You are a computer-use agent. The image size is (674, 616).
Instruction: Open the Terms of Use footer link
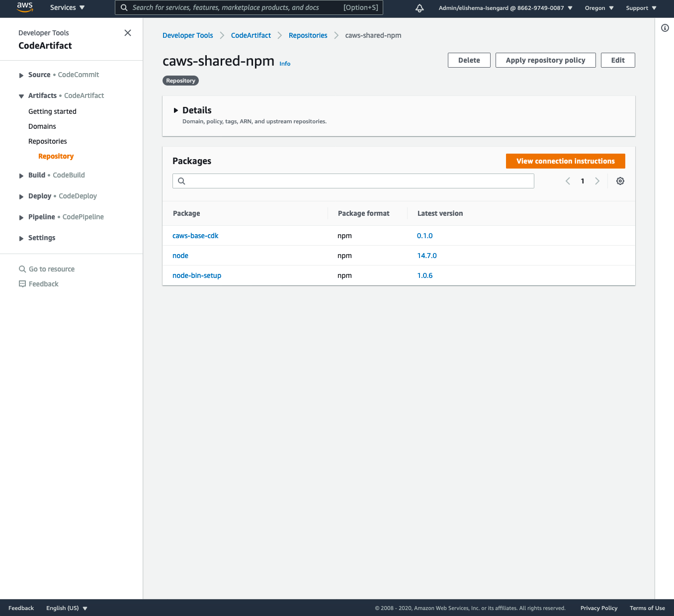pos(647,608)
